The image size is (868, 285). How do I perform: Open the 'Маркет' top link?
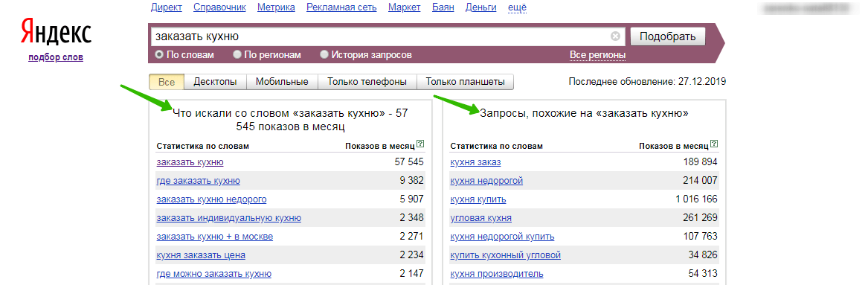404,7
